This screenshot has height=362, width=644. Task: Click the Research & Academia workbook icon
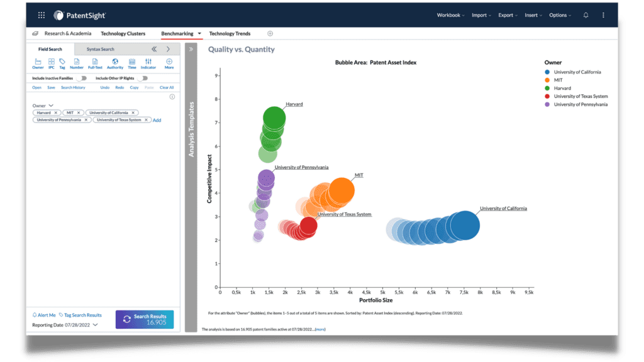tap(35, 34)
